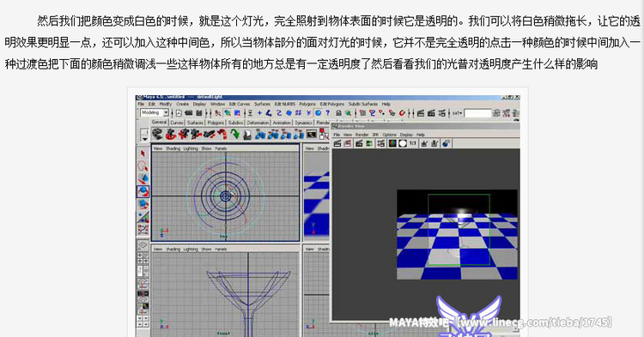This screenshot has width=644, height=337.
Task: Switch to the Polygons shelf tab
Action: coord(216,123)
